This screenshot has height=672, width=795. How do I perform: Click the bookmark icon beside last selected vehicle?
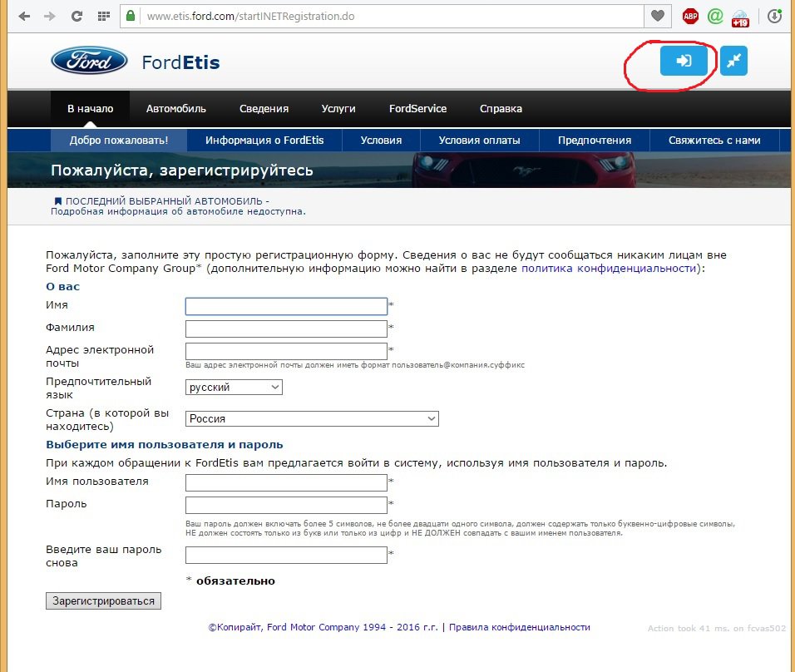pos(58,201)
